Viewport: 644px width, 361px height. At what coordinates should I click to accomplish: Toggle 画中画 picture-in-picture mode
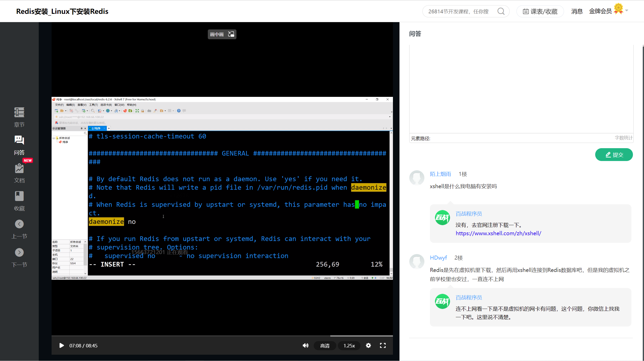(x=222, y=34)
